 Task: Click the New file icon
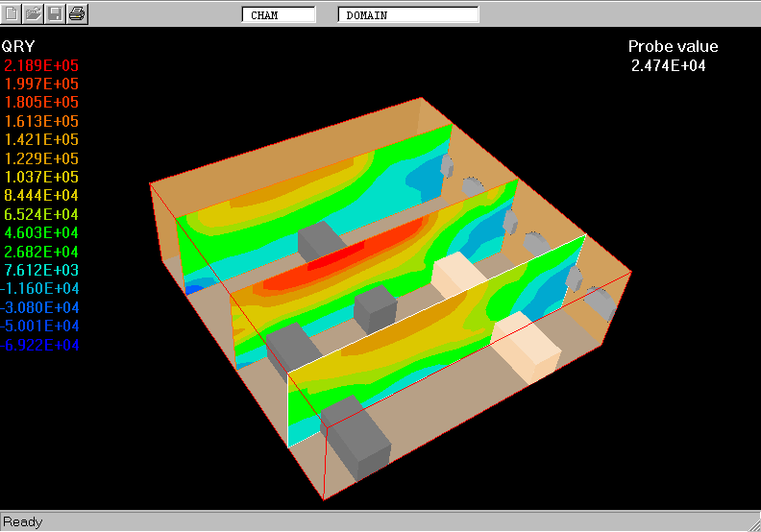pyautogui.click(x=12, y=13)
